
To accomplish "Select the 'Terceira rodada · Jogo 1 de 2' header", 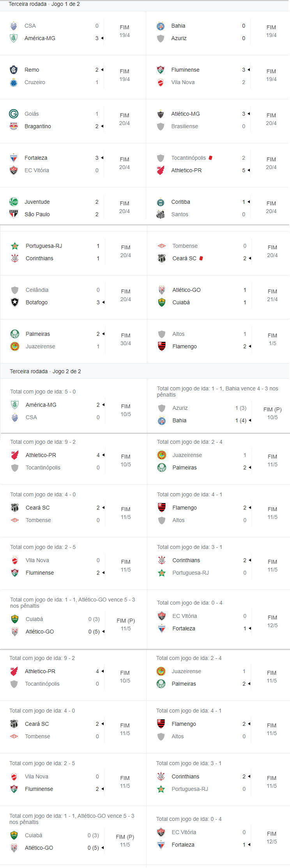I will click(x=44, y=4).
